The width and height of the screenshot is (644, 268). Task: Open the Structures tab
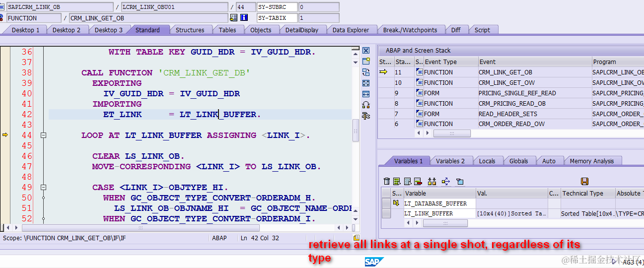coord(190,30)
